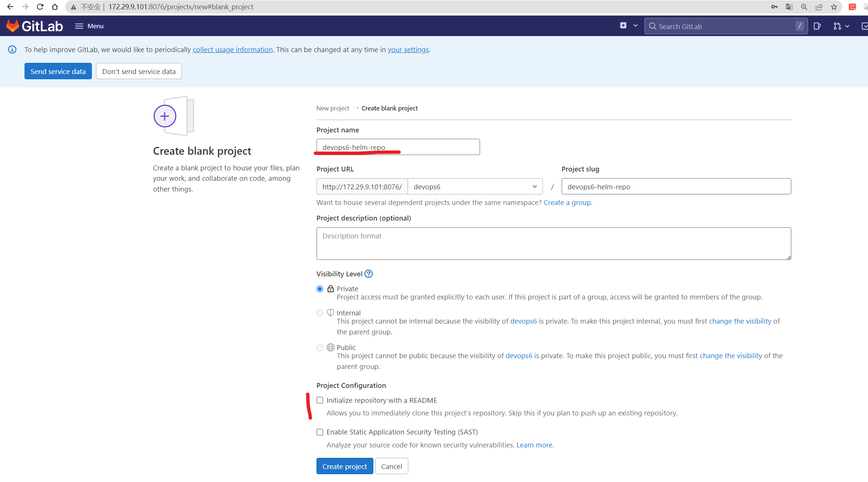Open saved passwords key icon
868x482 pixels.
tap(774, 7)
